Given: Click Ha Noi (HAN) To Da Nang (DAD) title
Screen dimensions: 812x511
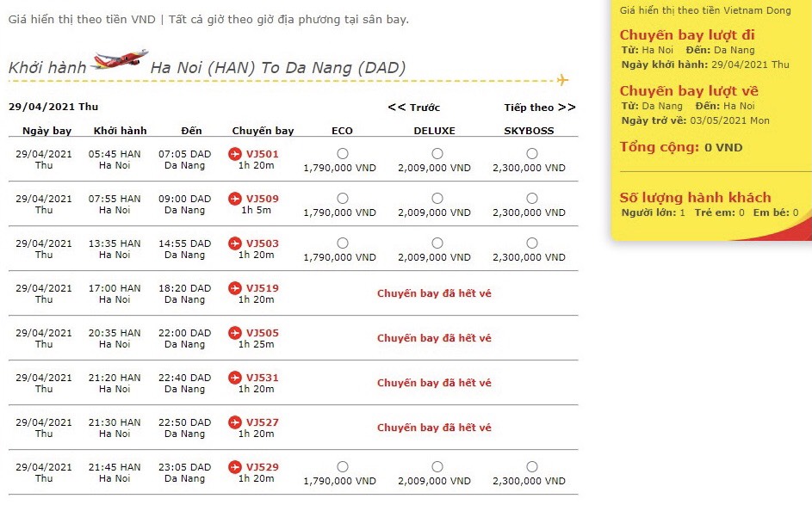Looking at the screenshot, I should coord(278,68).
